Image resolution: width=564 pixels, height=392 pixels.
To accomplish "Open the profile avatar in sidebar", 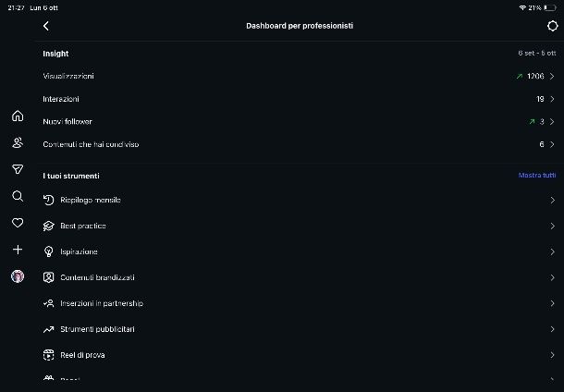I will pyautogui.click(x=18, y=276).
